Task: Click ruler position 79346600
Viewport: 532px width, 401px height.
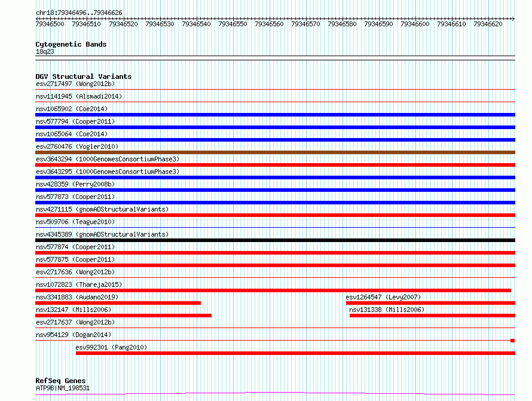Action: (415, 24)
